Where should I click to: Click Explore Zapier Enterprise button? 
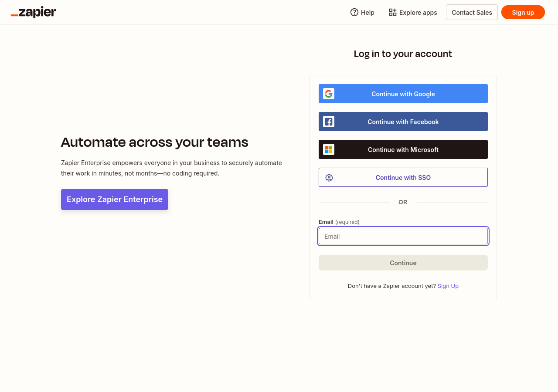(115, 199)
